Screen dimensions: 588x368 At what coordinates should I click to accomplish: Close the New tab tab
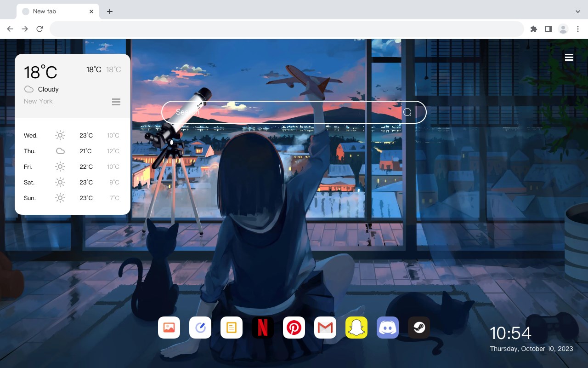point(92,11)
